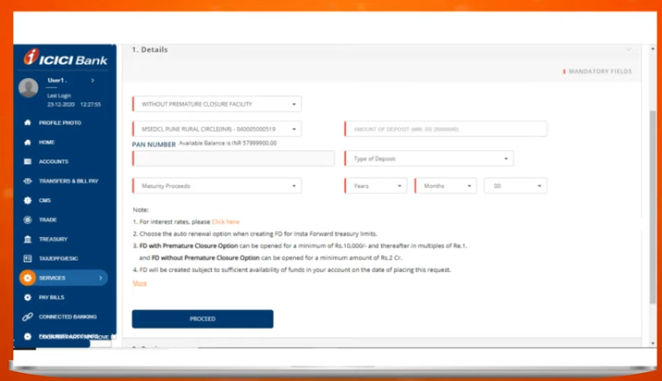Open the Months tenure dropdown
The image size is (662, 381).
click(446, 186)
